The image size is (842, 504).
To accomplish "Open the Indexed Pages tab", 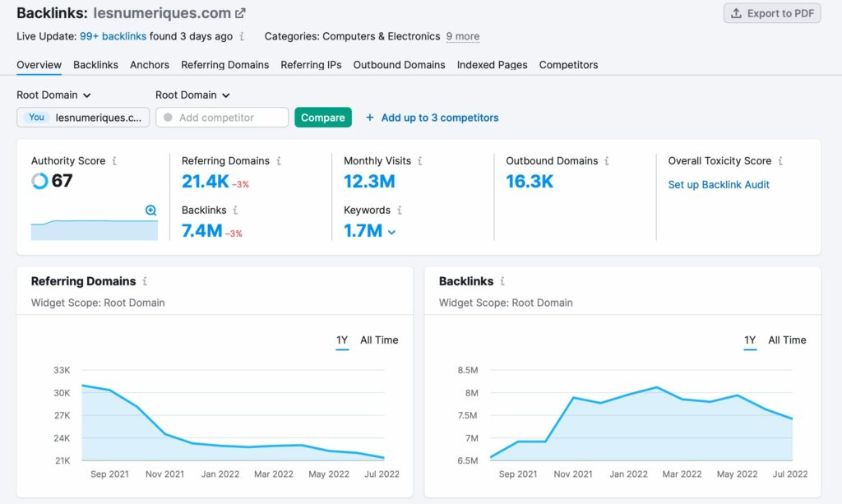I will (492, 65).
